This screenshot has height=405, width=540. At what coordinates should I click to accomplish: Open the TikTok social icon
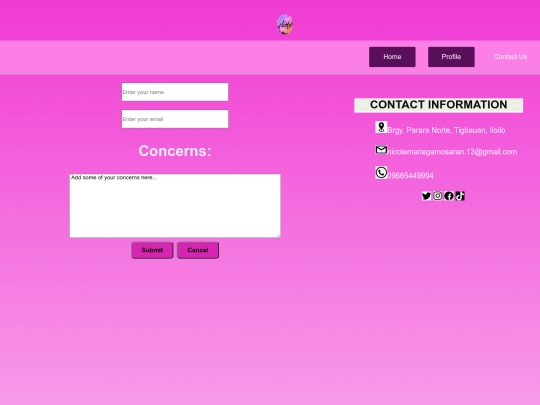[460, 196]
